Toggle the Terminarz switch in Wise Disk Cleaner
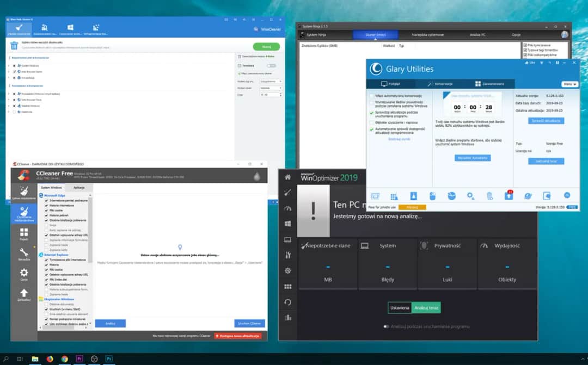This screenshot has height=365, width=588. point(271,65)
